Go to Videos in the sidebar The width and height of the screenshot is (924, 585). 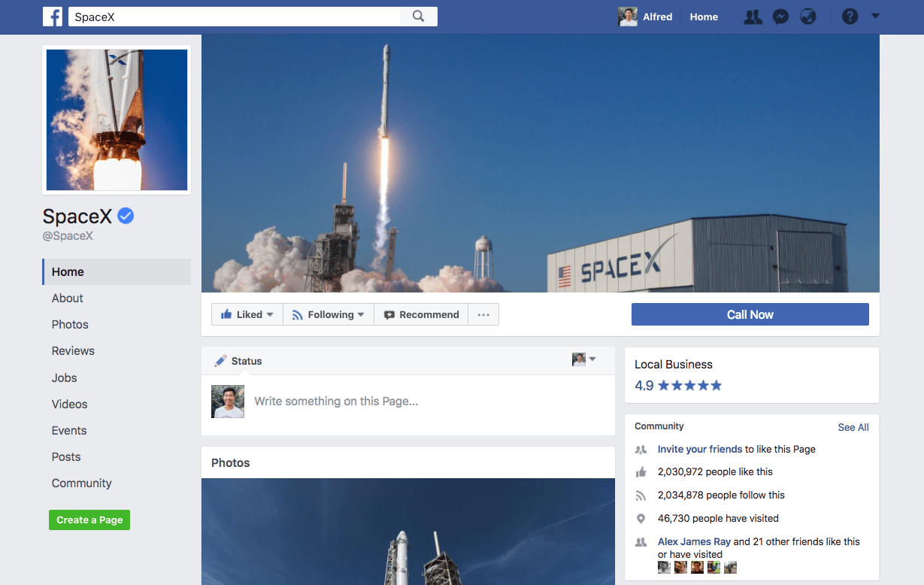[69, 405]
